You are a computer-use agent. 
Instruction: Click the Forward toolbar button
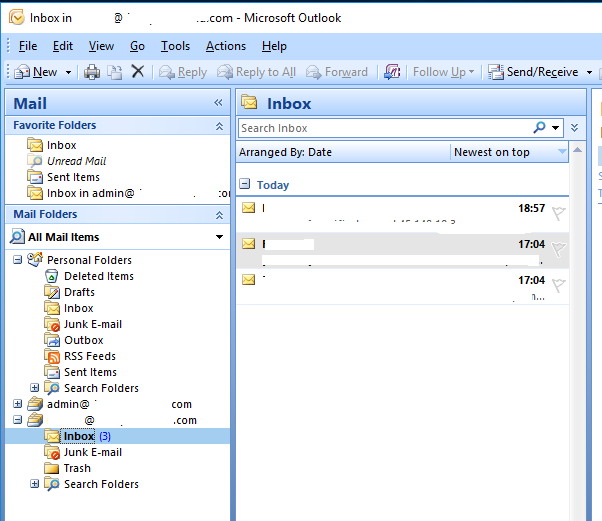337,72
